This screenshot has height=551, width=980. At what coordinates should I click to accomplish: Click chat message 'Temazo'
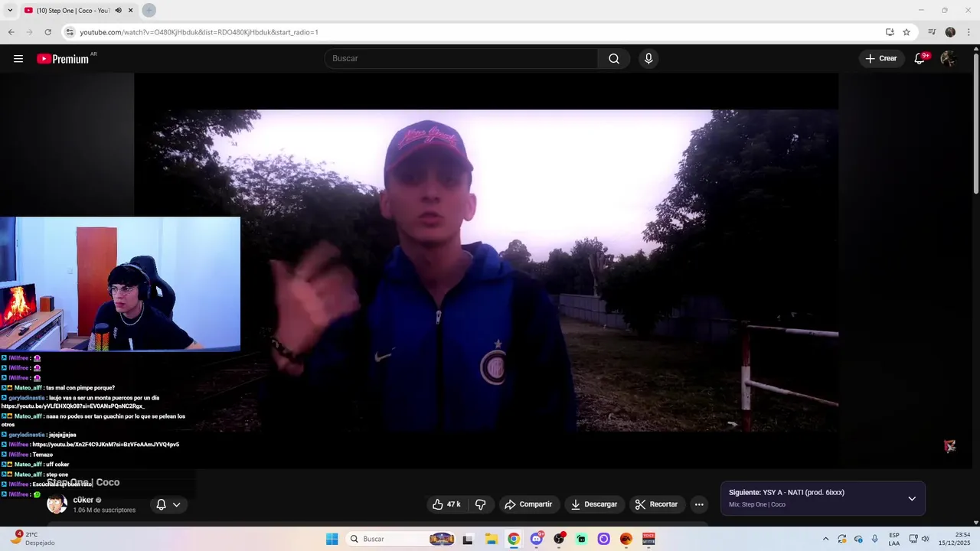click(x=42, y=455)
